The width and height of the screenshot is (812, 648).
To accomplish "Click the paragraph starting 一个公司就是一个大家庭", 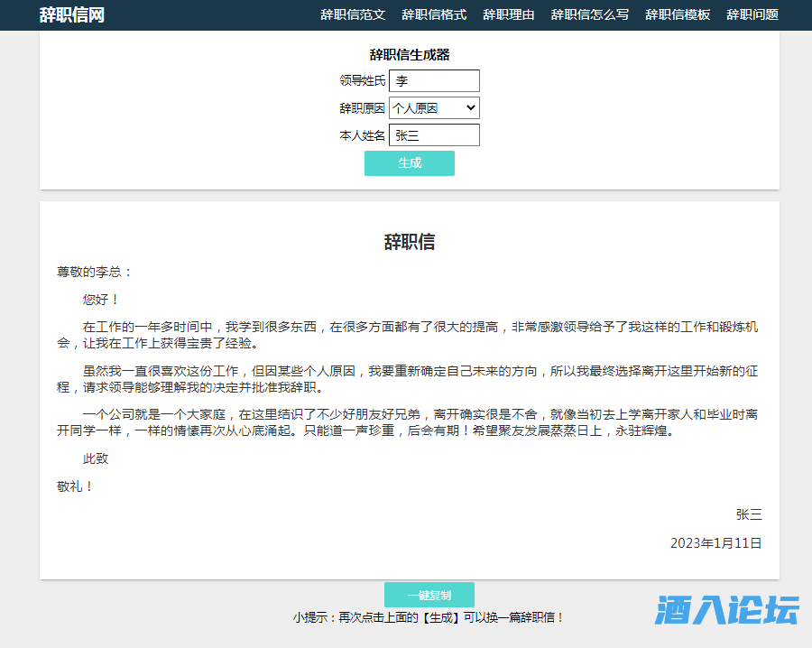I will [410, 422].
